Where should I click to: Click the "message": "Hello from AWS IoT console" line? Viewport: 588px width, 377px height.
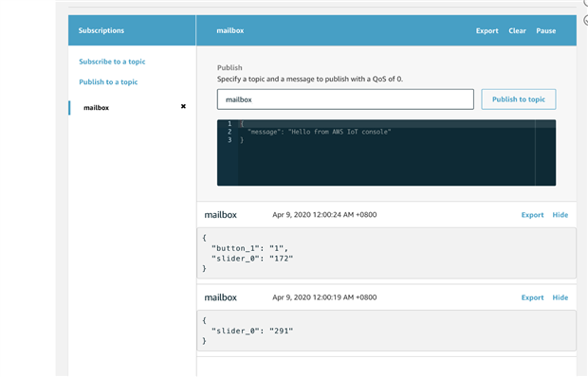319,132
